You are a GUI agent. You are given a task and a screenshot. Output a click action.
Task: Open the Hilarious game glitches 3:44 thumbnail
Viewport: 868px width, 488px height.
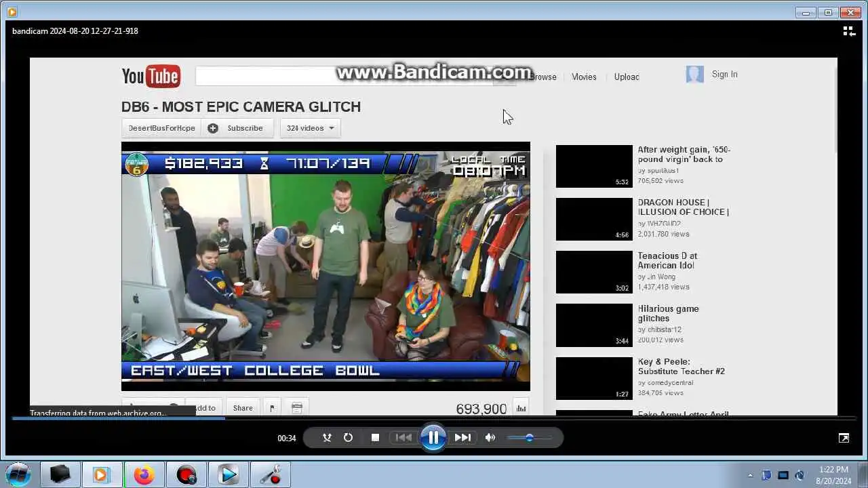(x=594, y=325)
